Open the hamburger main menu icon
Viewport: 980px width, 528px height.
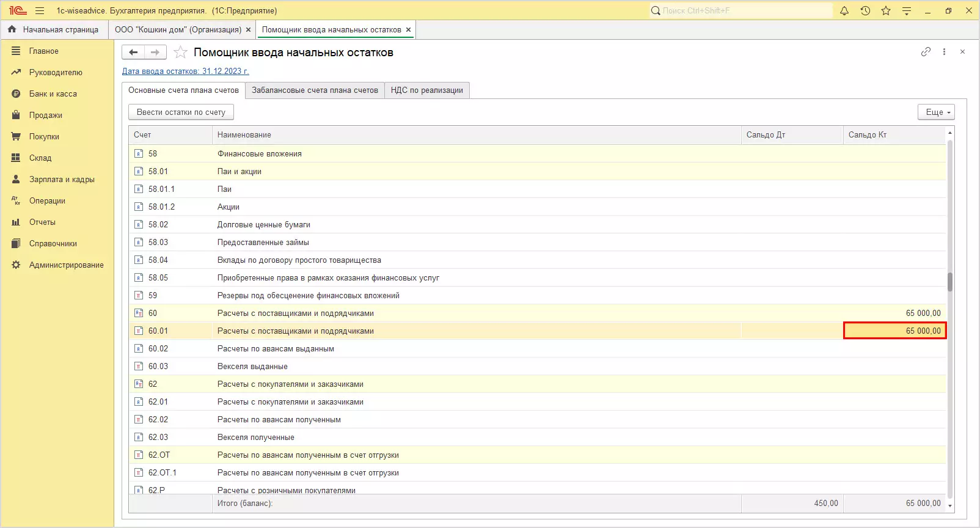(x=40, y=10)
